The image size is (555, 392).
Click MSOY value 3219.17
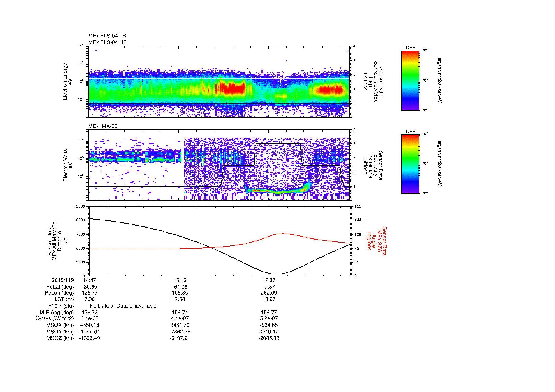click(269, 332)
